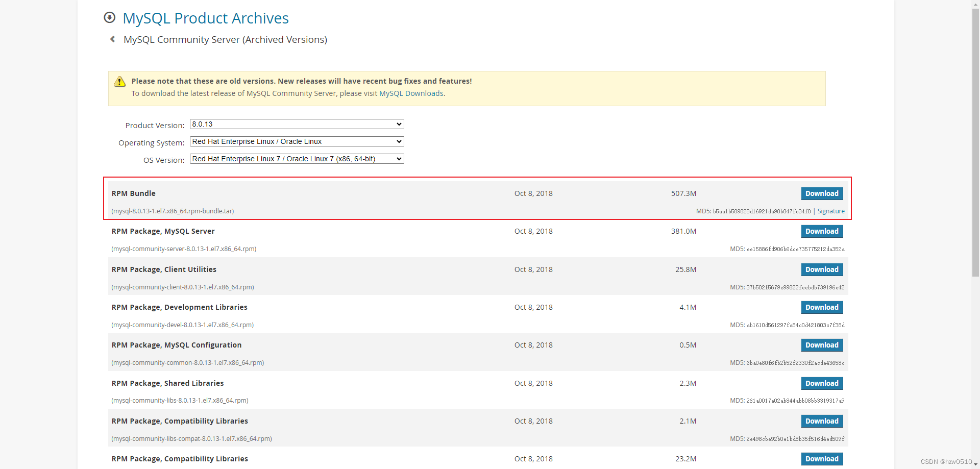Viewport: 980px width, 469px height.
Task: Click the Oct 8, 2018 date of RPM Bundle
Action: [533, 193]
